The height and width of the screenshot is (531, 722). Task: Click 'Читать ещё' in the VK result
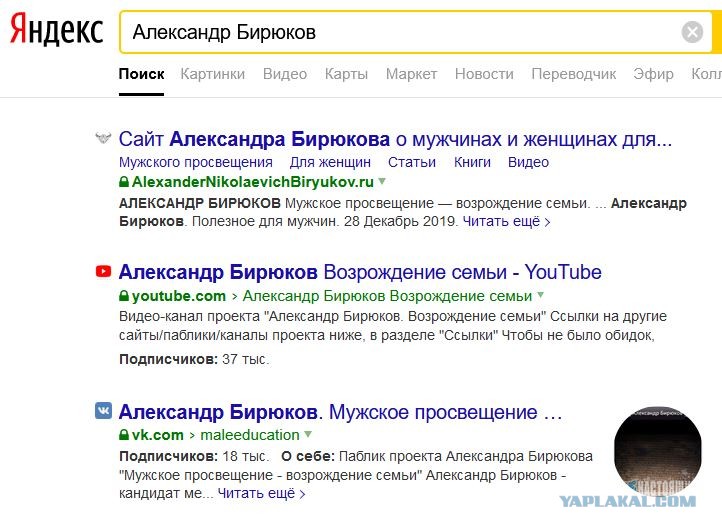pos(261,493)
